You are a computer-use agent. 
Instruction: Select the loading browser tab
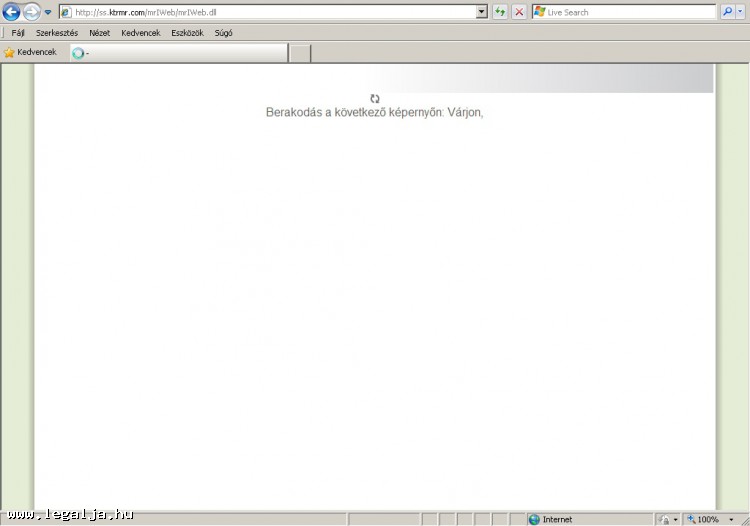point(178,53)
